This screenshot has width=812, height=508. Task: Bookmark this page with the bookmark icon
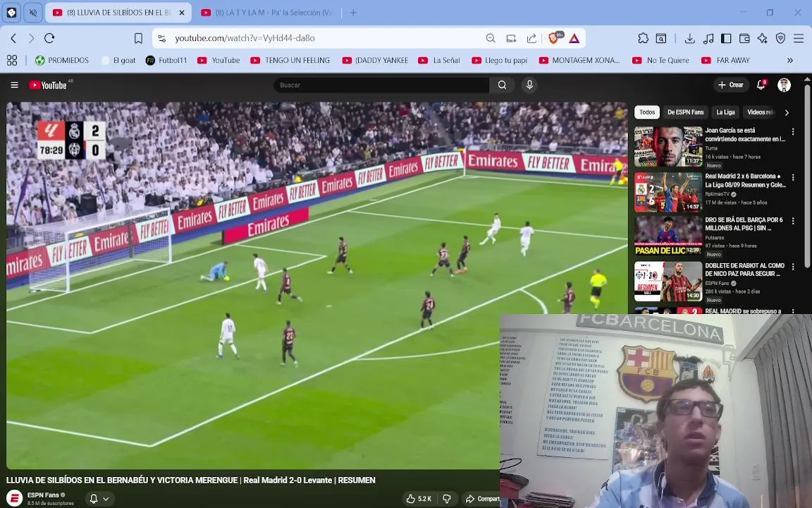click(x=138, y=38)
